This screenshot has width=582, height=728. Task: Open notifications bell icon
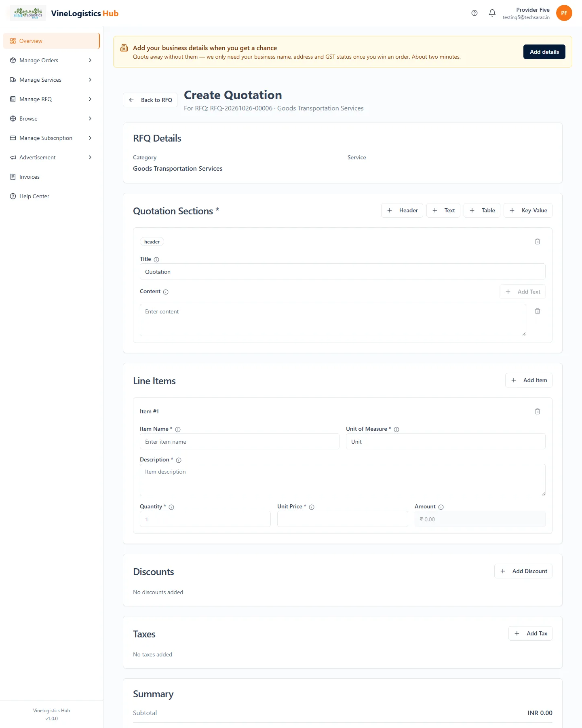[x=492, y=13]
